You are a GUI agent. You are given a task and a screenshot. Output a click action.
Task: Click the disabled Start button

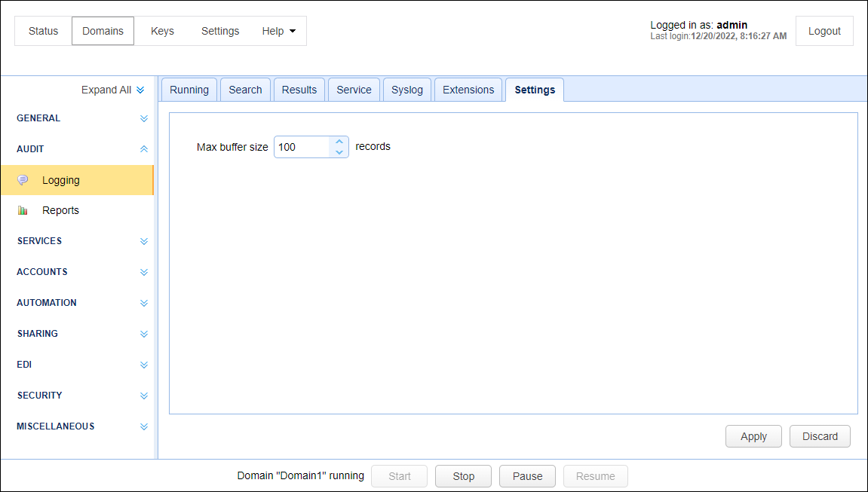click(399, 476)
